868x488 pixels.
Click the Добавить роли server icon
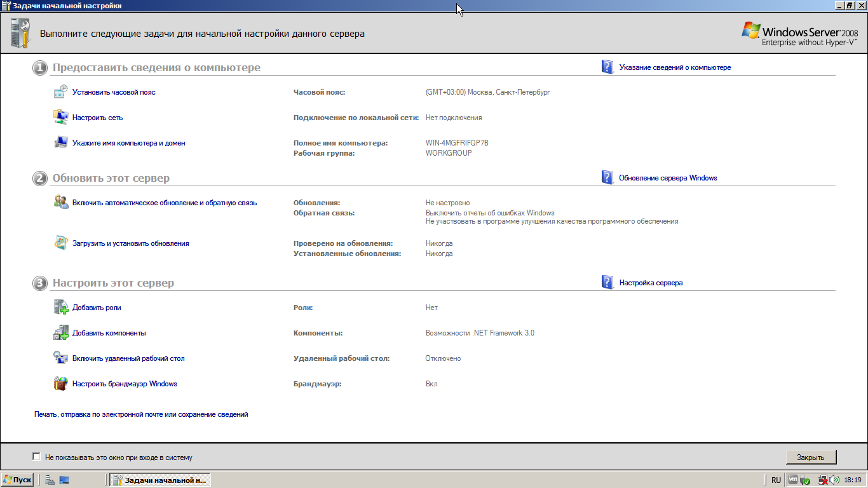pyautogui.click(x=60, y=308)
